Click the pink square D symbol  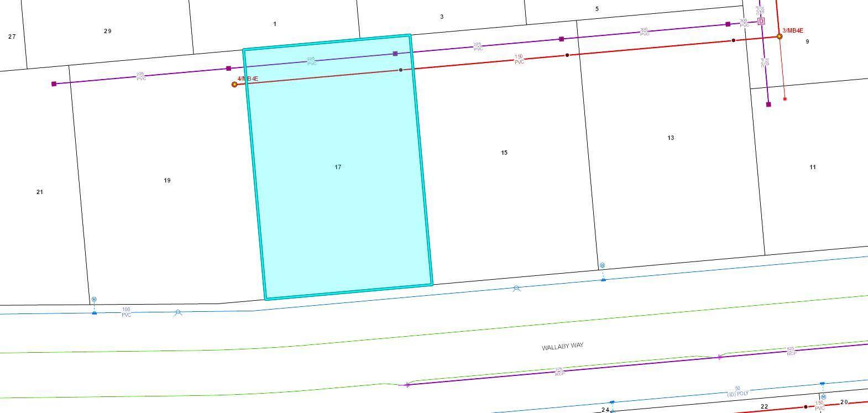761,21
